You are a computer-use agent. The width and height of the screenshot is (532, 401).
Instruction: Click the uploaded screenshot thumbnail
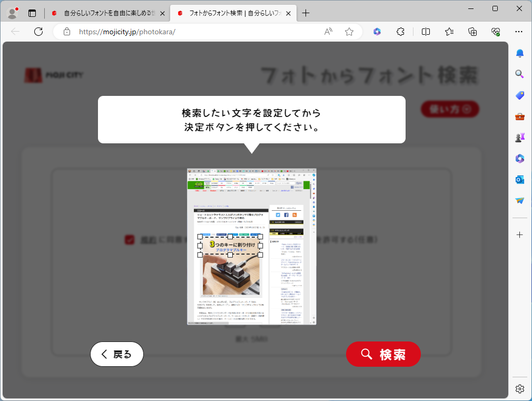(251, 246)
